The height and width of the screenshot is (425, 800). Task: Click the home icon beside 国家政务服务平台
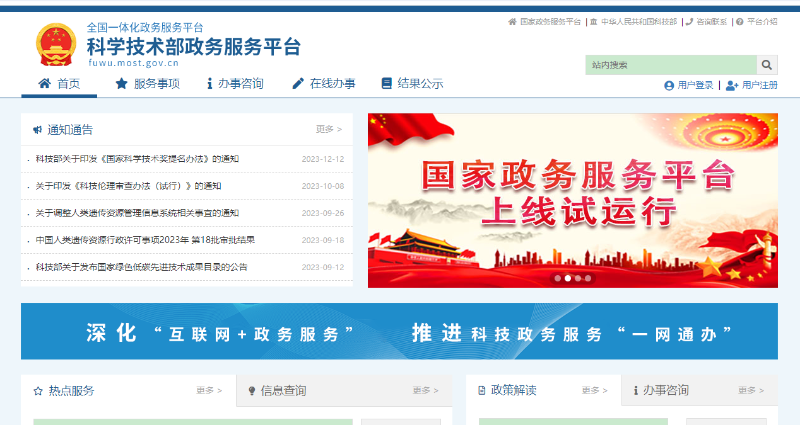[512, 21]
